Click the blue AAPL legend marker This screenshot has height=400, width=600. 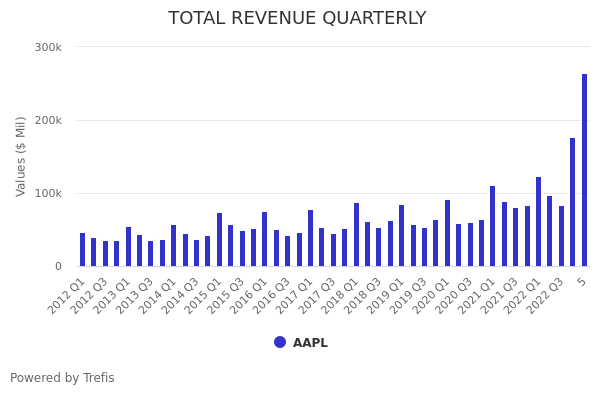point(280,342)
